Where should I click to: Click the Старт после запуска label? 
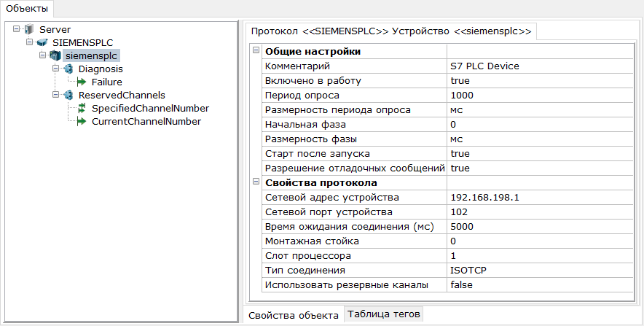tap(318, 154)
